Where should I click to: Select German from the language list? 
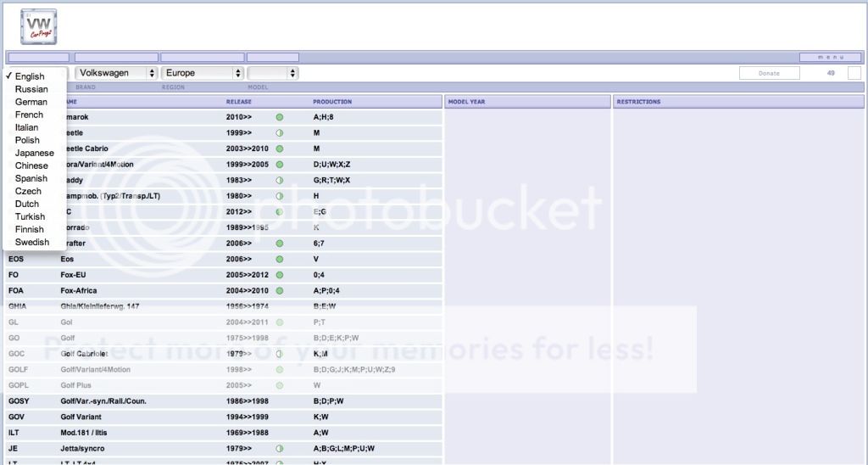click(31, 102)
